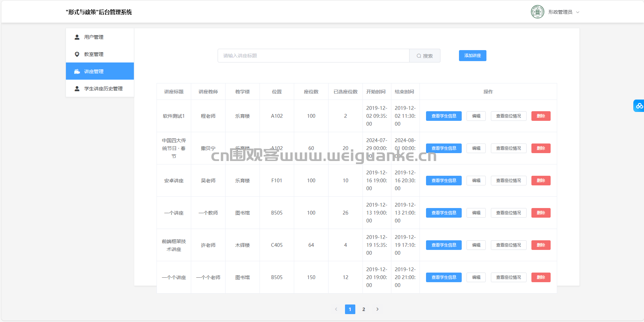644x322 pixels.
Task: Click location cell F101
Action: point(277,181)
